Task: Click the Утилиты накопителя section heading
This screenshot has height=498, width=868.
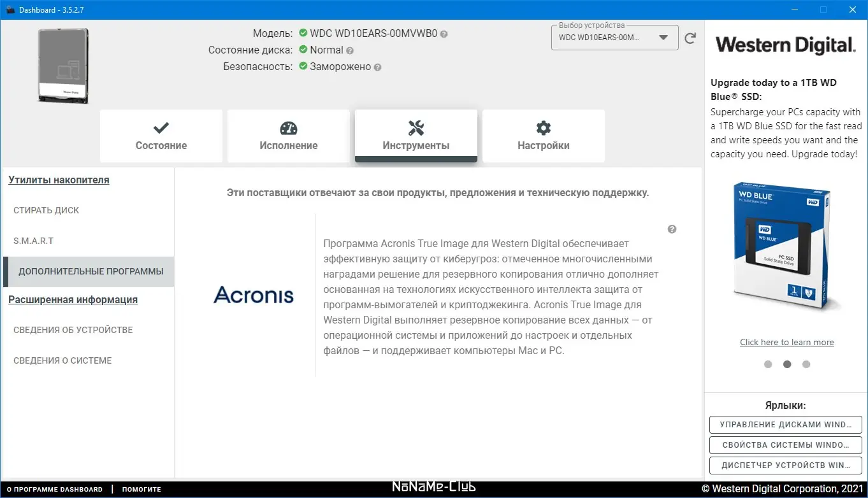Action: click(59, 180)
